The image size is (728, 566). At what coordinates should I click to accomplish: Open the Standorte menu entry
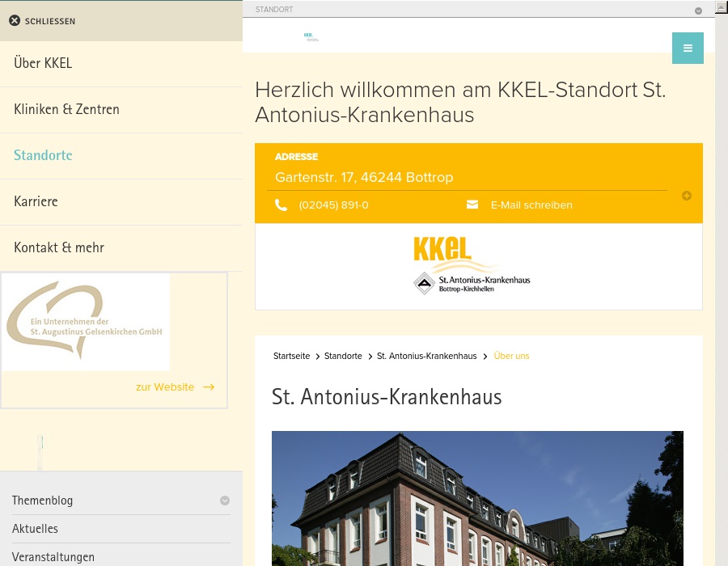(43, 155)
